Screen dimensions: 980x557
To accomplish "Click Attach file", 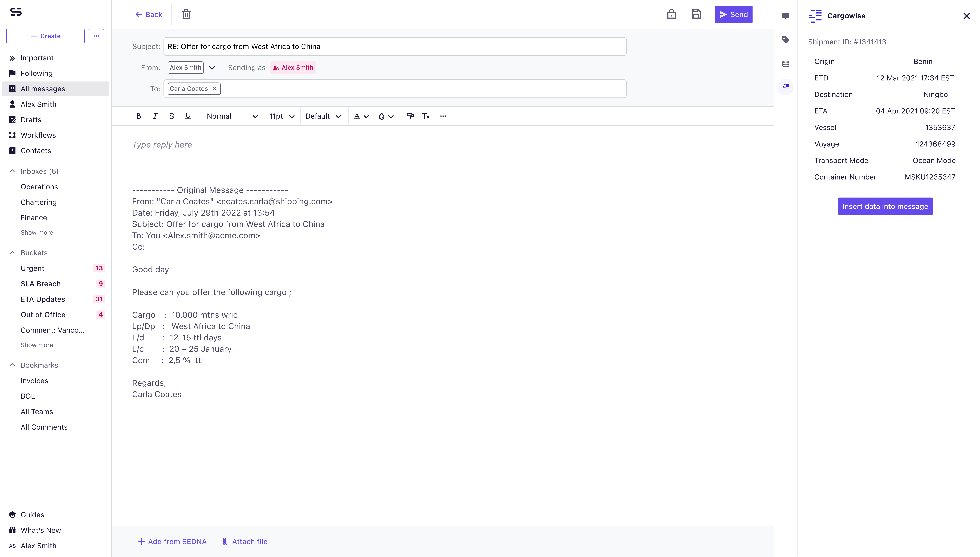I will point(245,542).
